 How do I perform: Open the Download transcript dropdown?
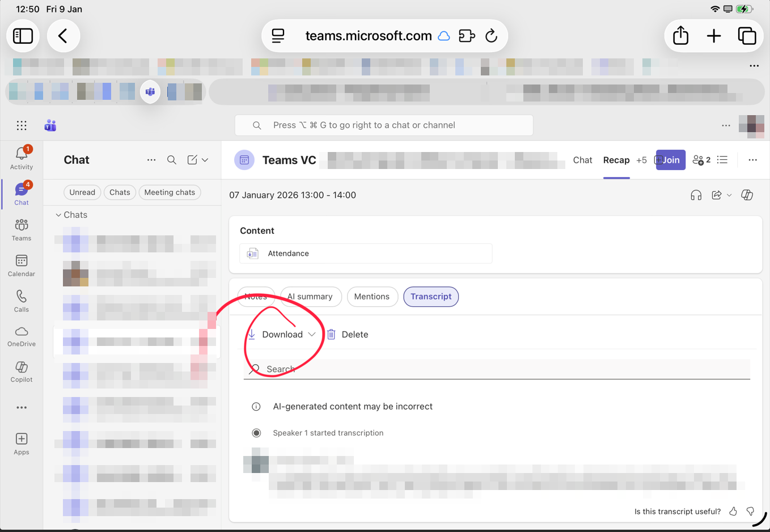tap(282, 335)
